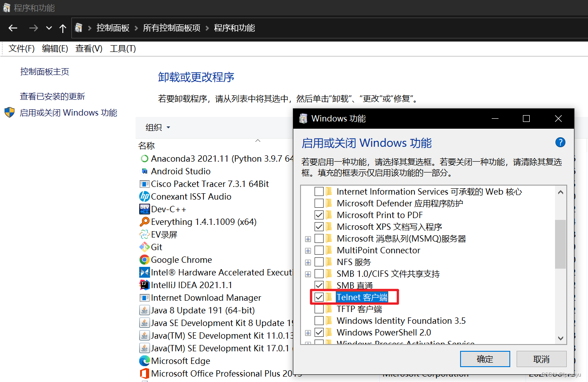Open the 查看已安装的更新 link
Viewport: 588px width, 382px height.
52,96
